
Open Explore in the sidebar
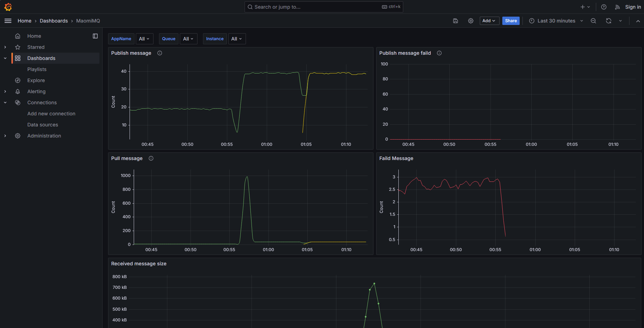click(36, 80)
